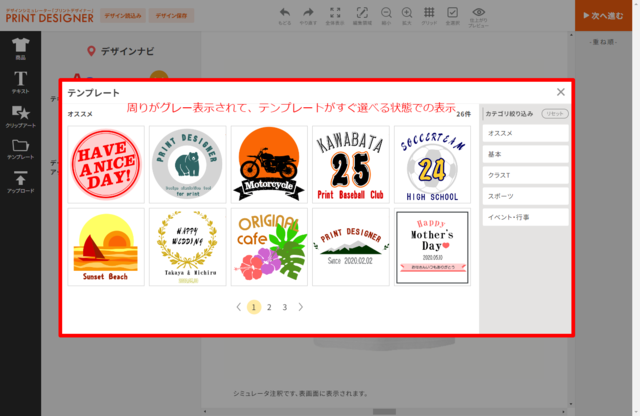Select the ORIGINAL cafe hibiscus template
Viewport: 640px width, 416px height.
pos(269,247)
